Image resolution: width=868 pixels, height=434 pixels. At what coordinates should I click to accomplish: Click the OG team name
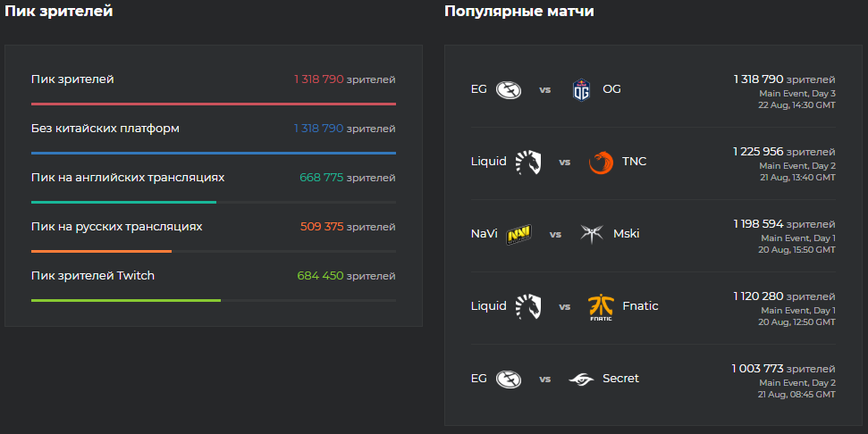[x=611, y=89]
